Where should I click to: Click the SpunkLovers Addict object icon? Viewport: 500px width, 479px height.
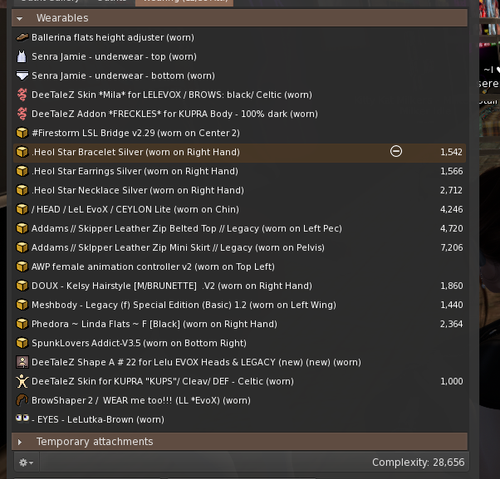pyautogui.click(x=22, y=343)
